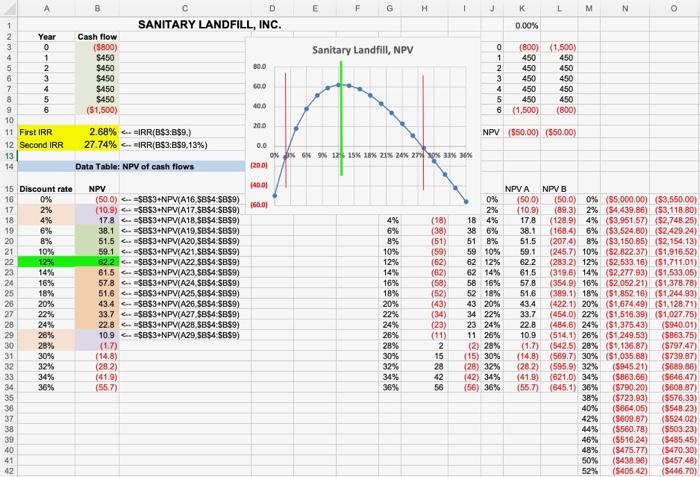Screen dimensions: 700x477
Task: Select column N header
Action: pyautogui.click(x=625, y=8)
